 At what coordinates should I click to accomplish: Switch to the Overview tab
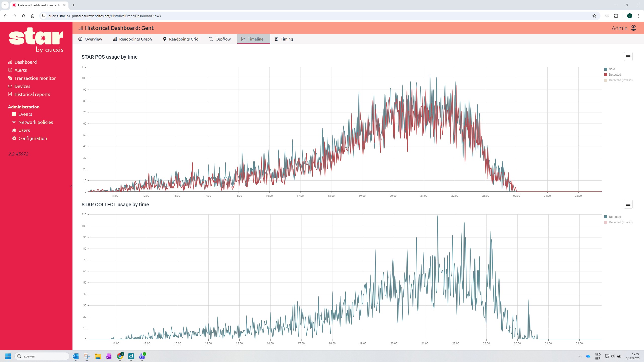[x=90, y=39]
